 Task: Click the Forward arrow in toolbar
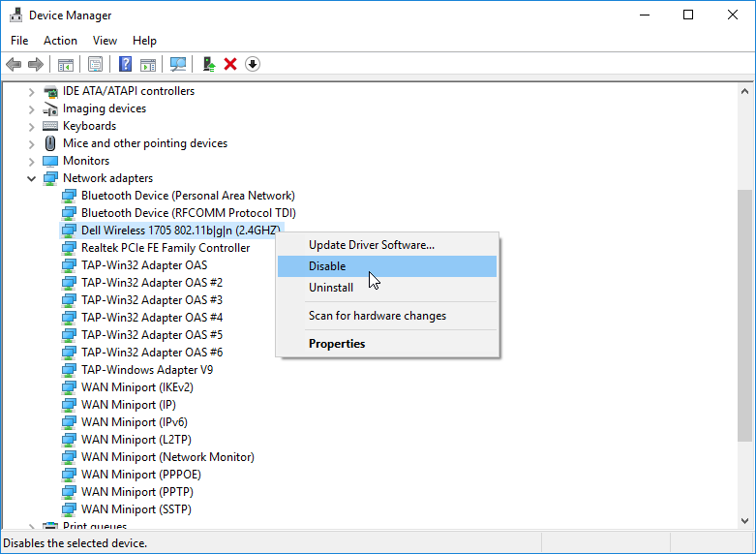click(36, 64)
